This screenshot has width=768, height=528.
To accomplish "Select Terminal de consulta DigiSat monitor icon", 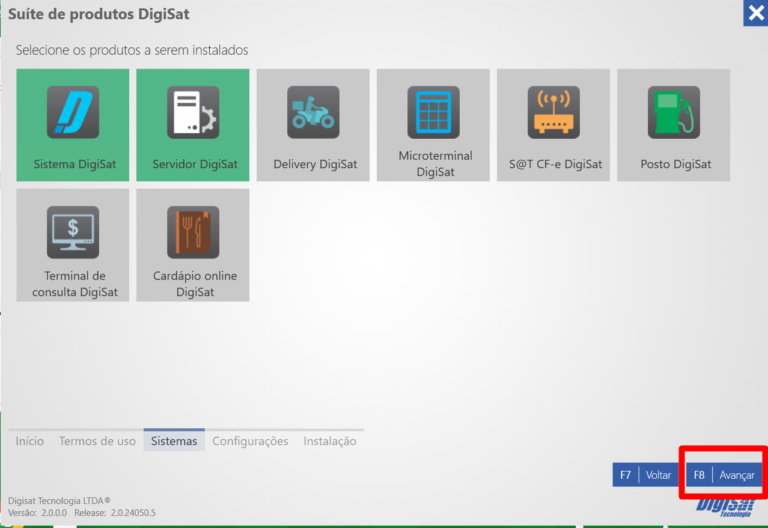I will point(73,232).
